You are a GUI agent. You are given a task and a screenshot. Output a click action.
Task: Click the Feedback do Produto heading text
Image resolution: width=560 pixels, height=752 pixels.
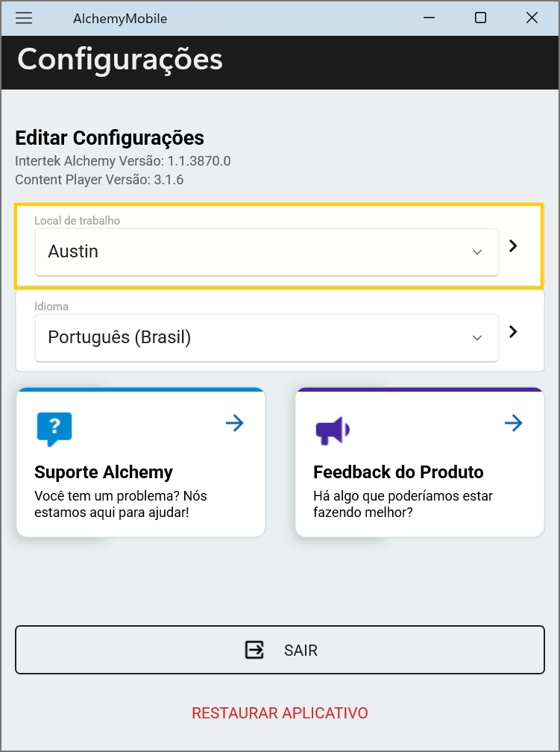click(398, 472)
